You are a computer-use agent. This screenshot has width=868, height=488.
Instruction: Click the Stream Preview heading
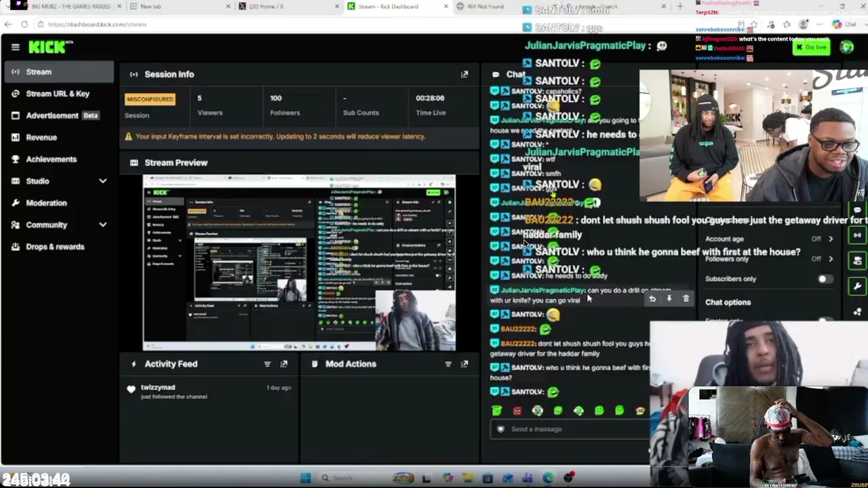pyautogui.click(x=176, y=163)
